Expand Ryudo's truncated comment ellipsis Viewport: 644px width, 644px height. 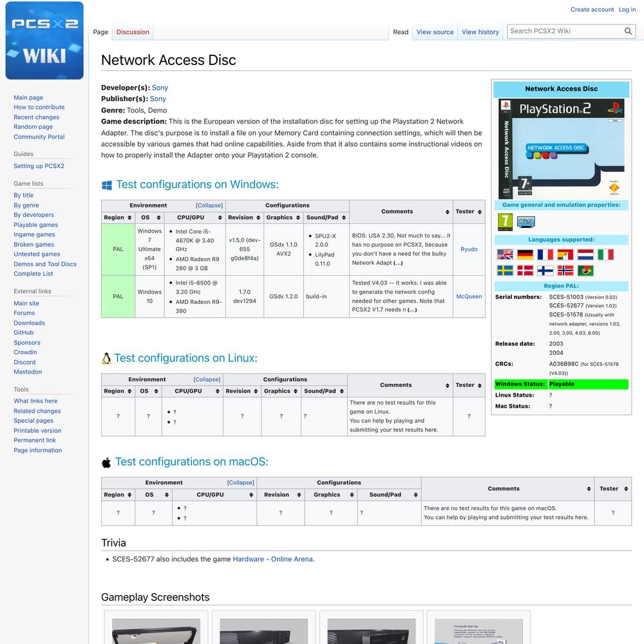pos(398,263)
